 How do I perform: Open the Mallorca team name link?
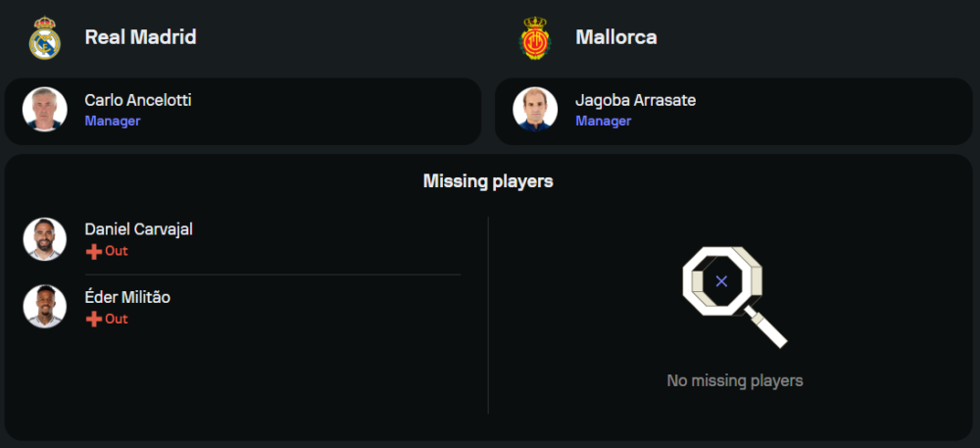615,37
